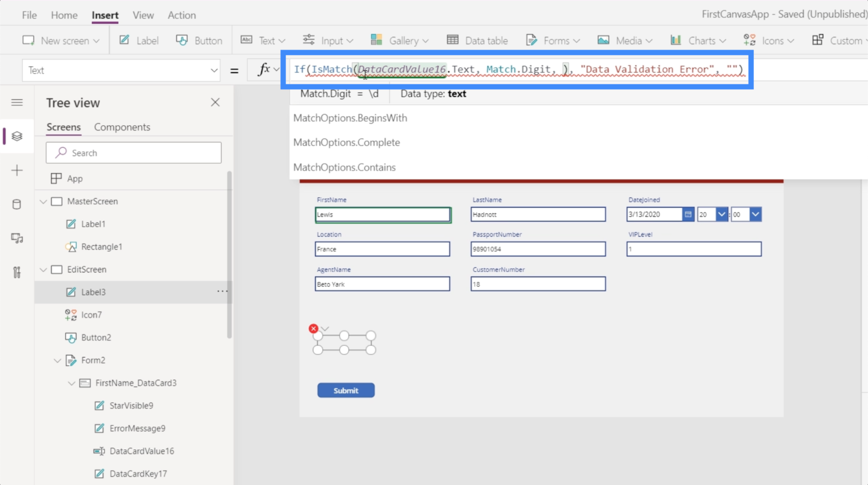Collapse the EditScreen node

tap(43, 270)
